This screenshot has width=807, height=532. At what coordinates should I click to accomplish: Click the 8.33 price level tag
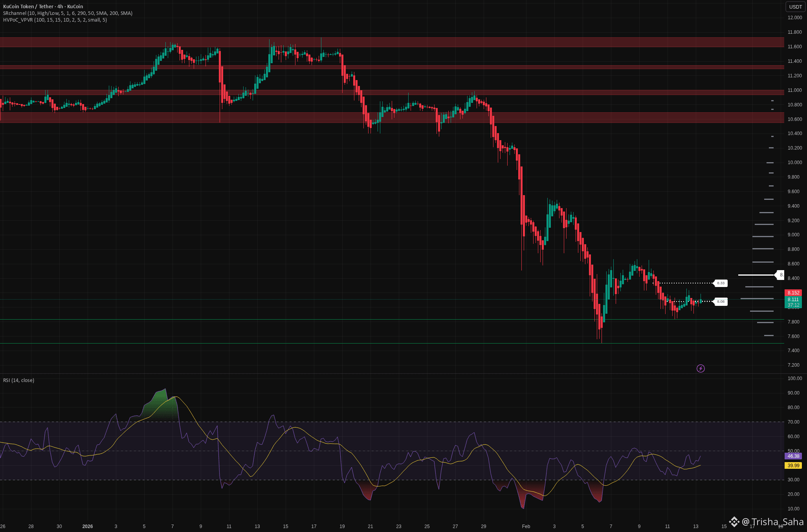[x=721, y=283]
